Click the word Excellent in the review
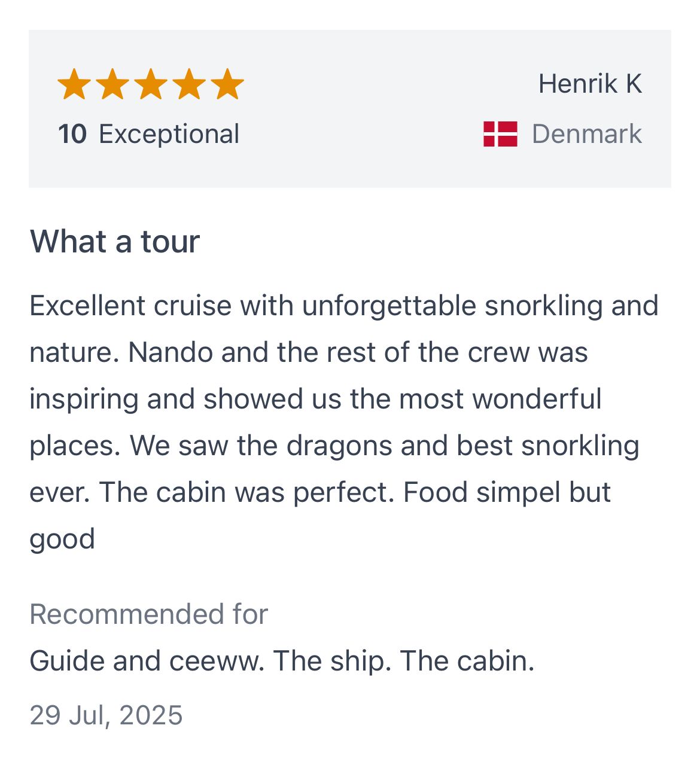The image size is (700, 774). (87, 306)
